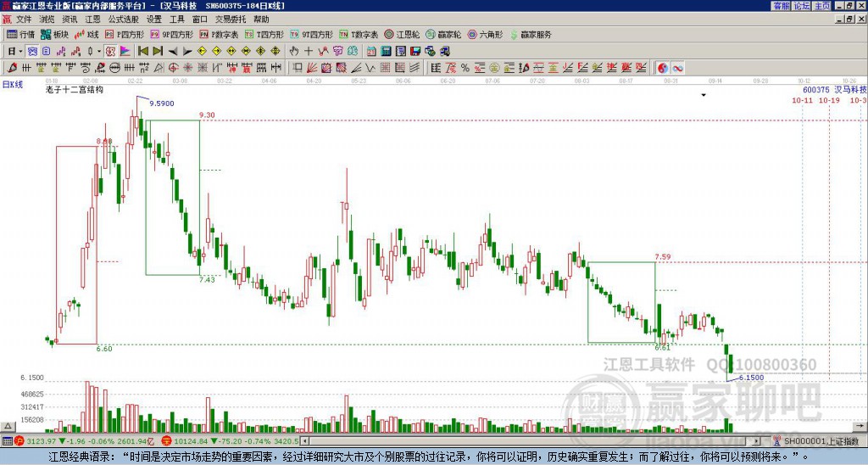The width and height of the screenshot is (868, 465).
Task: Open the 论坛 forum link
Action: click(x=801, y=6)
